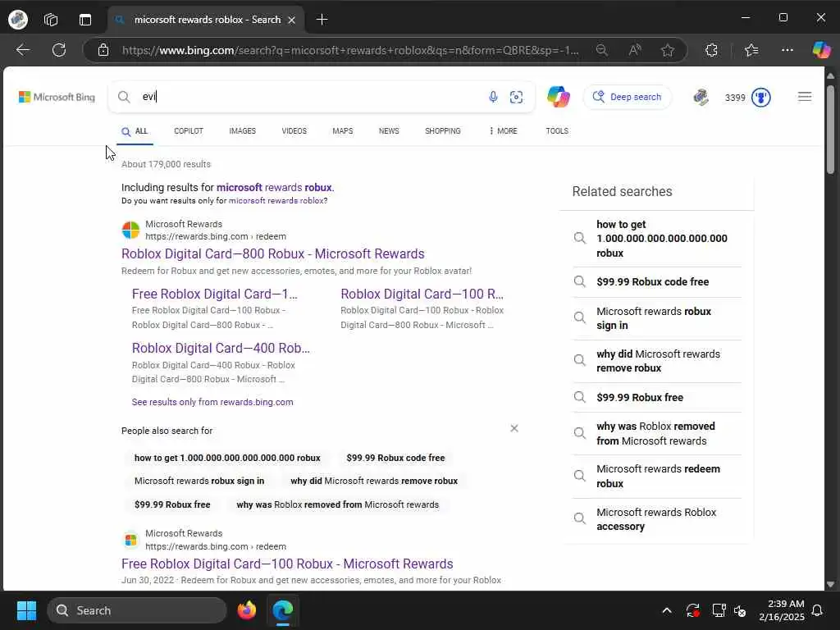Open the Extensions puzzle icon
This screenshot has height=630, width=840.
pyautogui.click(x=711, y=50)
